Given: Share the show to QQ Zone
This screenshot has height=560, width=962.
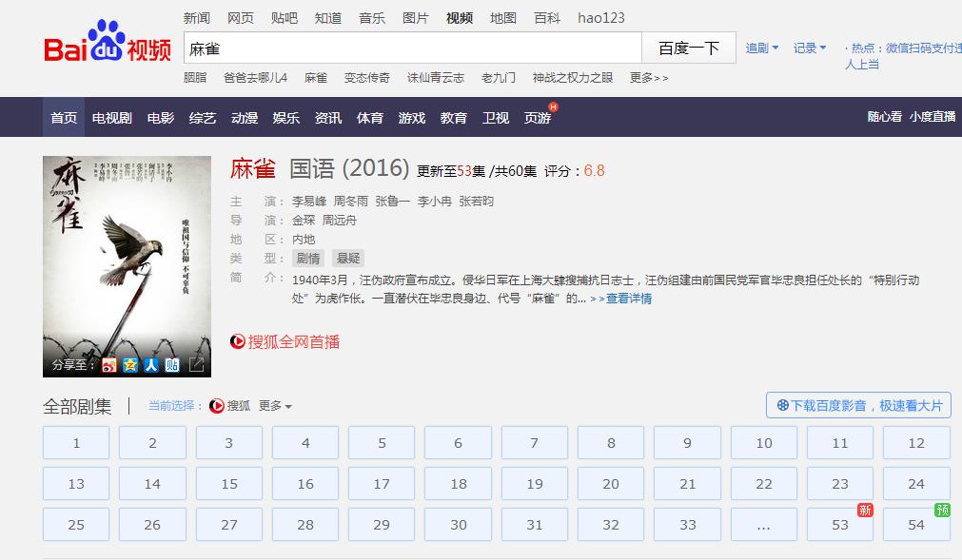Looking at the screenshot, I should [128, 365].
